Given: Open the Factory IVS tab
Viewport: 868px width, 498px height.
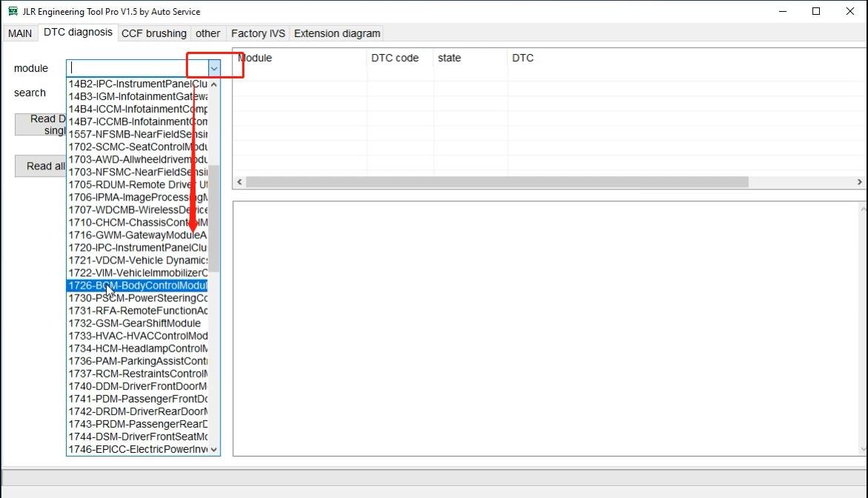Looking at the screenshot, I should [x=258, y=34].
